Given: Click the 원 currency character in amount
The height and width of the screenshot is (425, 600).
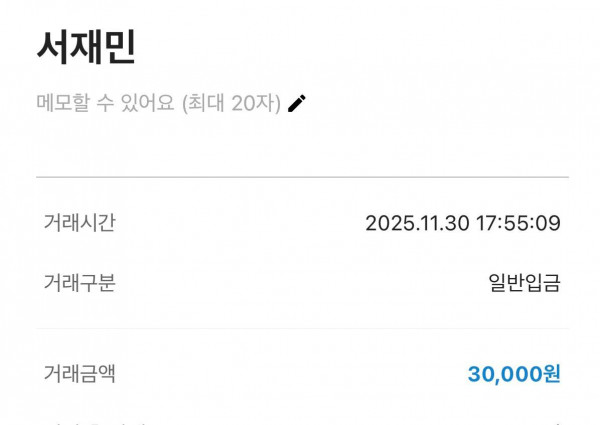Looking at the screenshot, I should [x=551, y=374].
